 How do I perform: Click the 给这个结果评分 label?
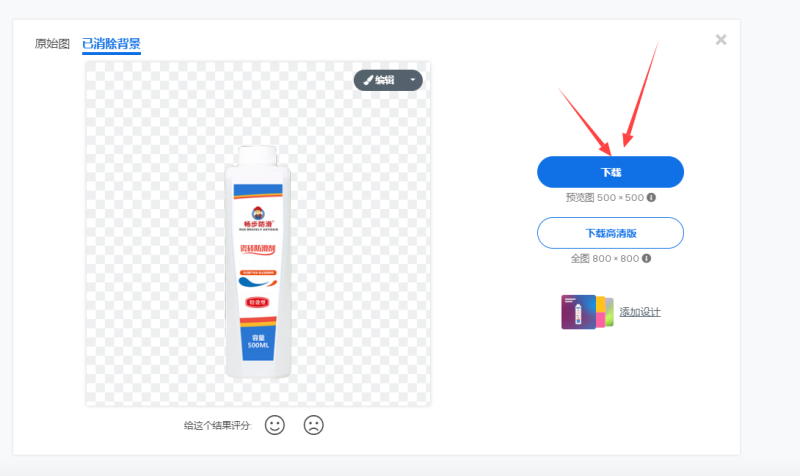pyautogui.click(x=218, y=425)
